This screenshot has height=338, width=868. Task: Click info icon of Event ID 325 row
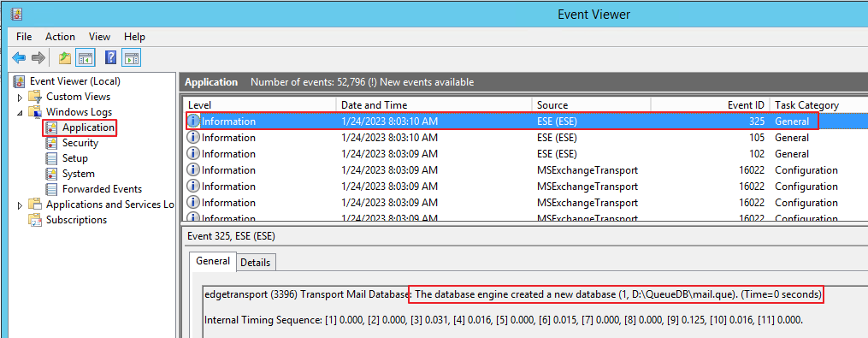pyautogui.click(x=194, y=121)
